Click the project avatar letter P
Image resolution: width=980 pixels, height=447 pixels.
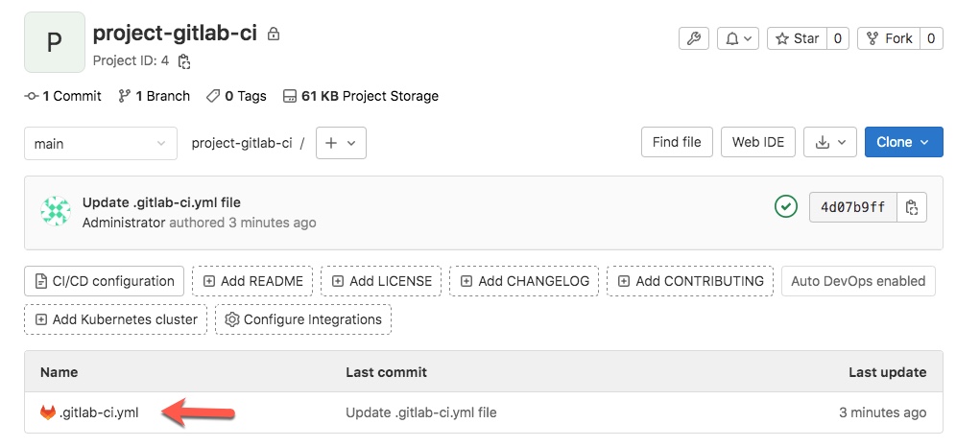point(55,42)
